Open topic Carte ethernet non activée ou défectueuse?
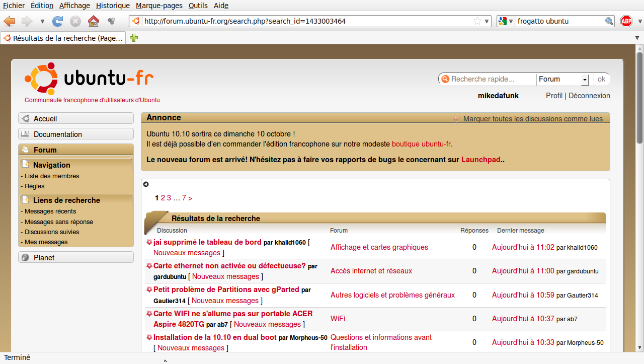 (x=229, y=266)
